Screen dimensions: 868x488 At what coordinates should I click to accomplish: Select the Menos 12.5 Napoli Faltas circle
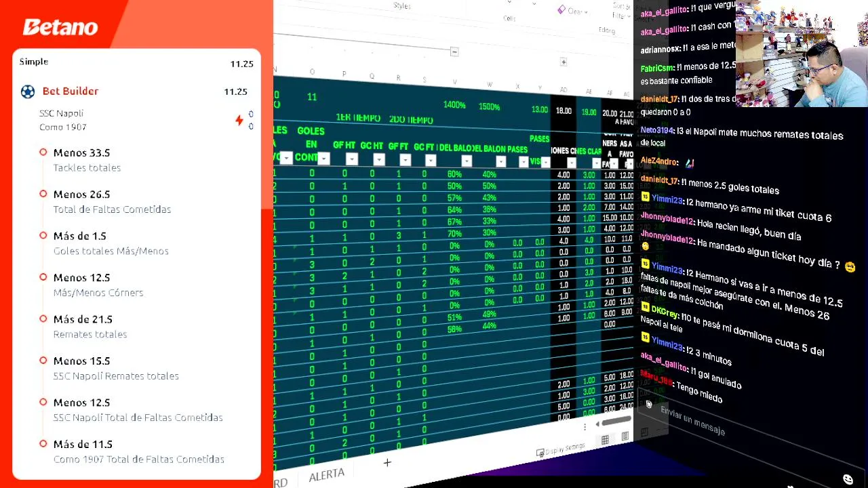pos(43,402)
